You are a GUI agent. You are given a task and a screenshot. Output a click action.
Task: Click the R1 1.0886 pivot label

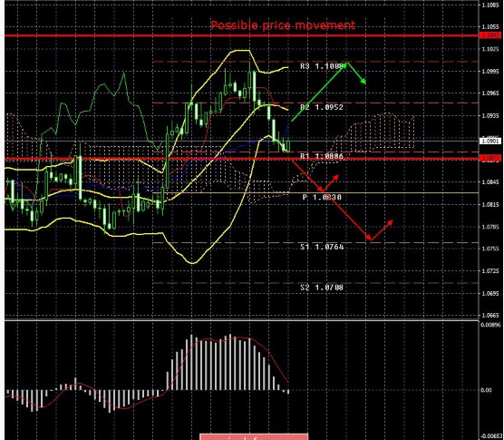[322, 156]
